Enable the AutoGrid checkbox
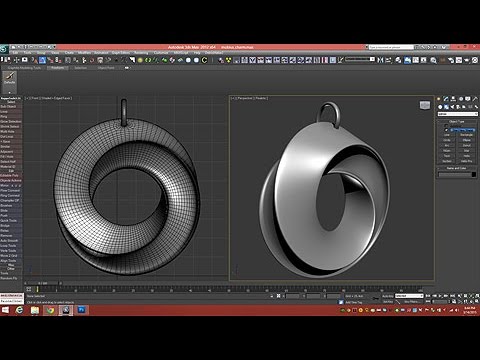The height and width of the screenshot is (360, 480). 446,125
